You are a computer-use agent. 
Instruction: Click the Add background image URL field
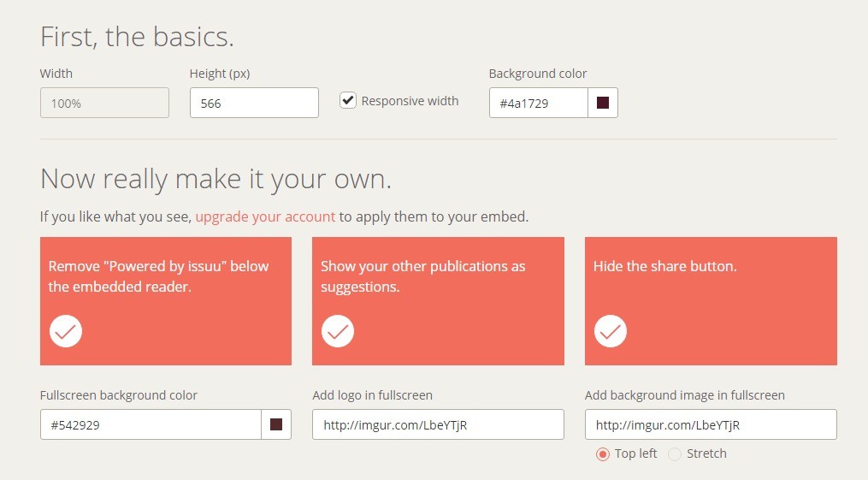click(x=711, y=424)
